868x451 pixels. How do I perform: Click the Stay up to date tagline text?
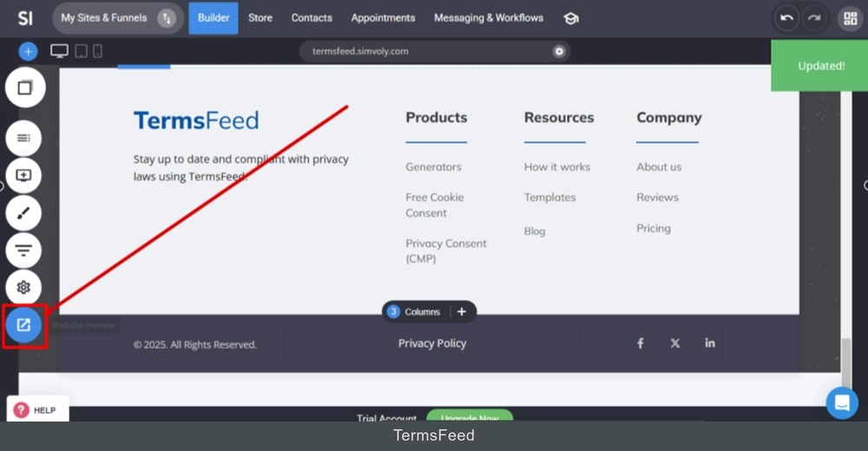click(240, 167)
